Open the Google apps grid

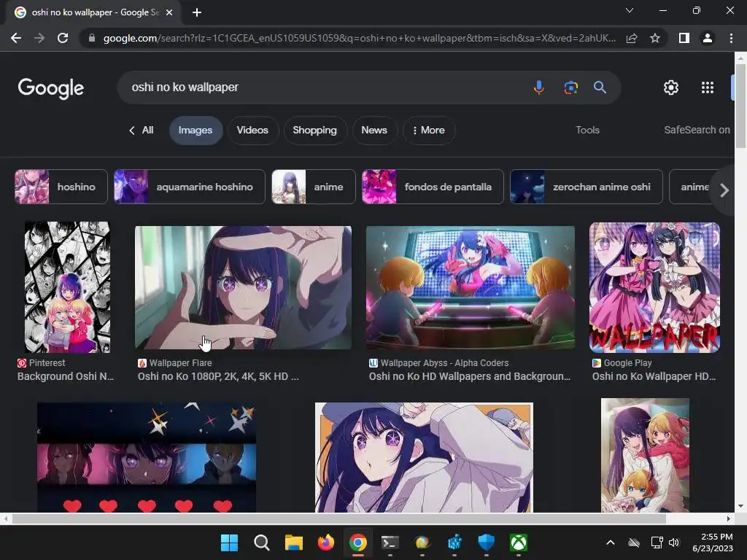pyautogui.click(x=708, y=87)
